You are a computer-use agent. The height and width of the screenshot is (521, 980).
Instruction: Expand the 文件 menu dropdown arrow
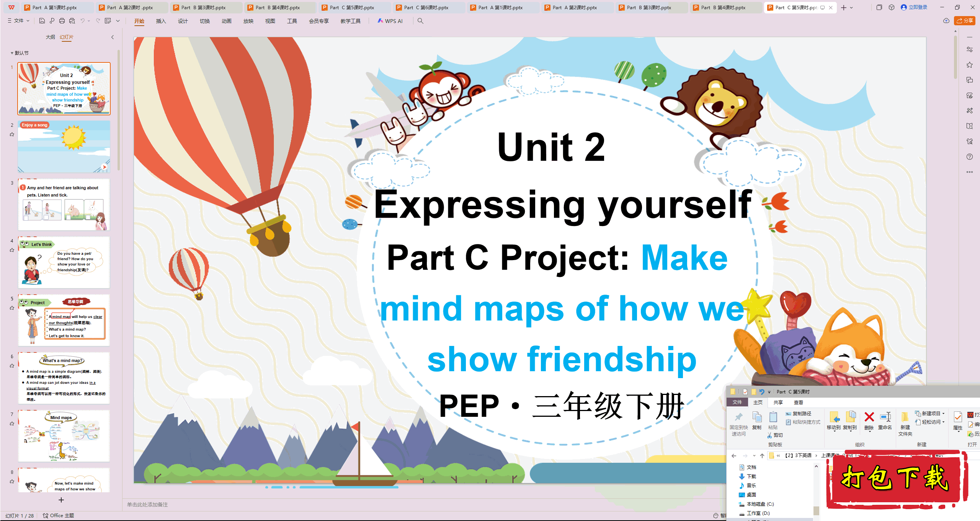(28, 21)
